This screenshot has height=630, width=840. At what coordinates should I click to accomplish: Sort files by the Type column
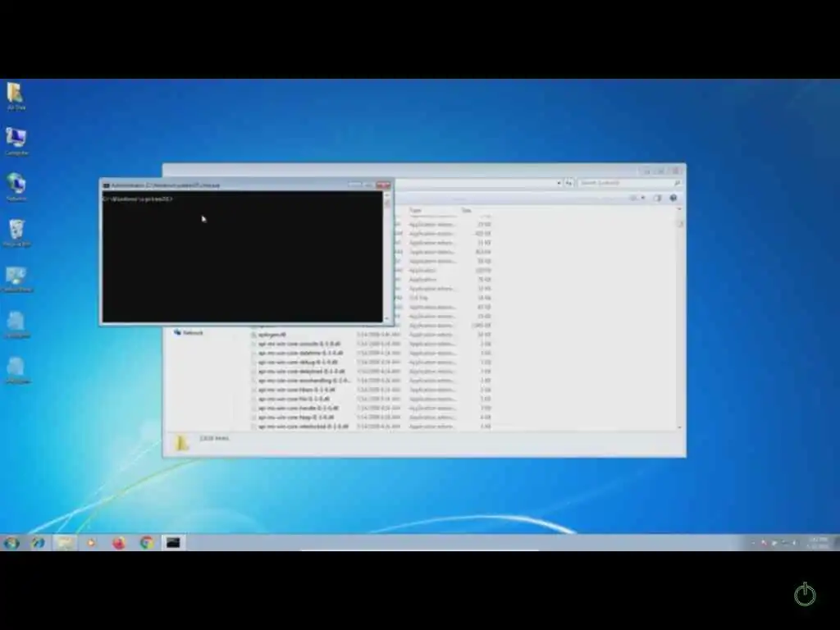(415, 211)
